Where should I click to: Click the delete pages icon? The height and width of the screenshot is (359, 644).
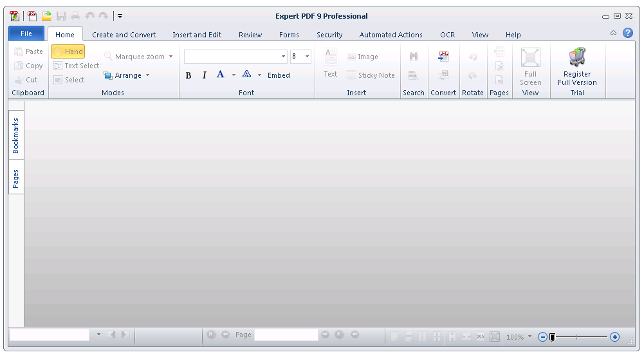(x=499, y=66)
